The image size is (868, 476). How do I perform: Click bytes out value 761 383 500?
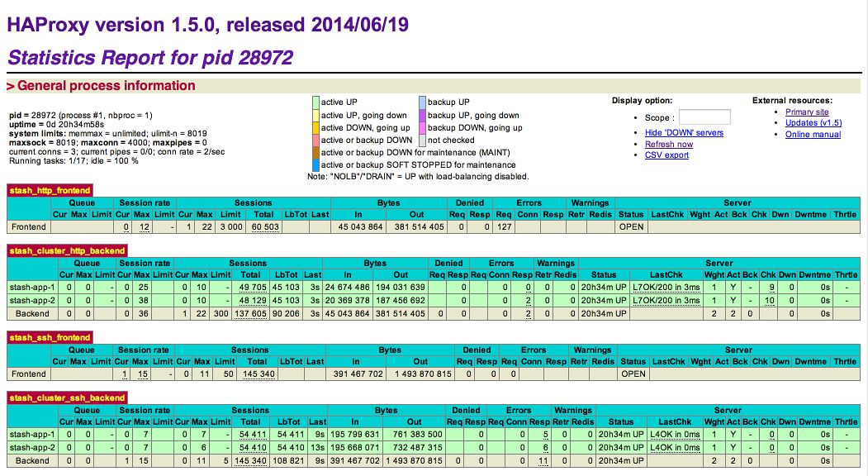(417, 435)
